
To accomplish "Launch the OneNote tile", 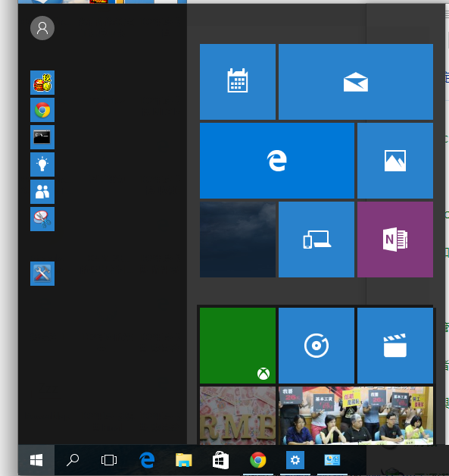I will click(x=395, y=240).
